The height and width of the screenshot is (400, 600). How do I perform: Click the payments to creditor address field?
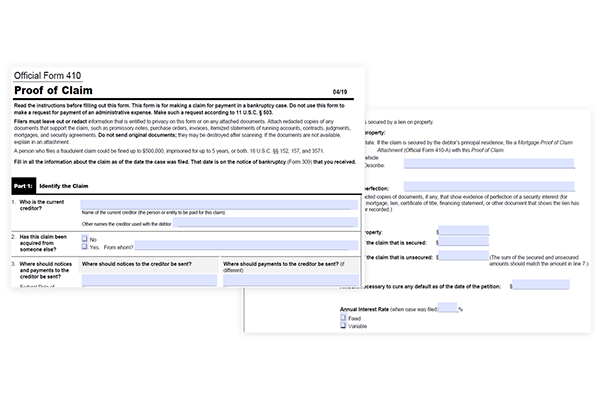click(291, 280)
